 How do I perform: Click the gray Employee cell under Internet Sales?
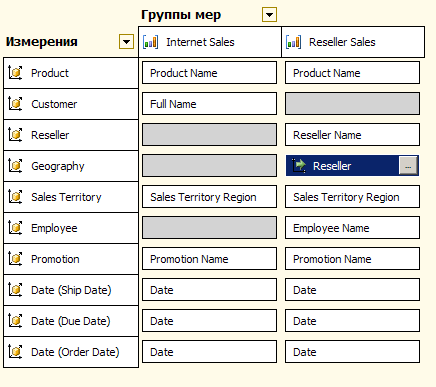click(x=209, y=228)
